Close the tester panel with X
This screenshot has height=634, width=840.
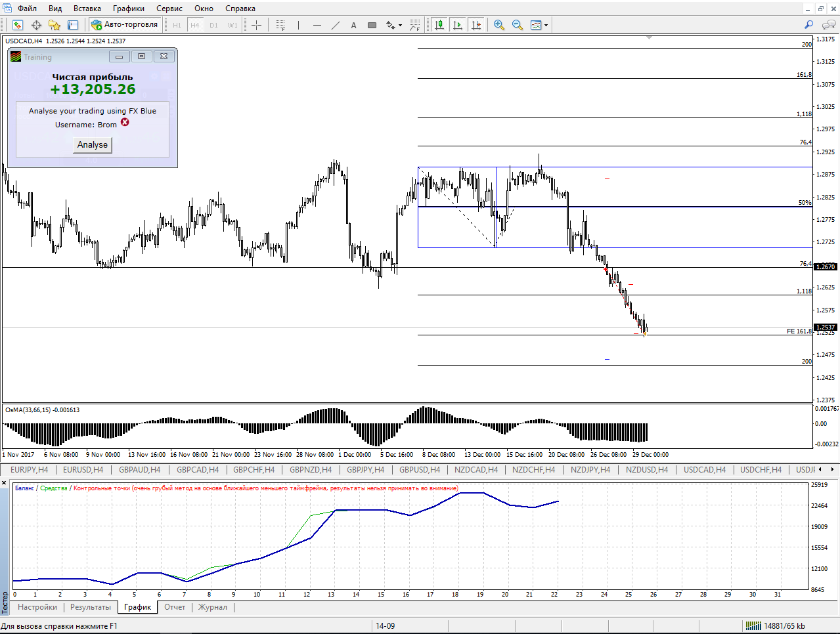tap(5, 483)
